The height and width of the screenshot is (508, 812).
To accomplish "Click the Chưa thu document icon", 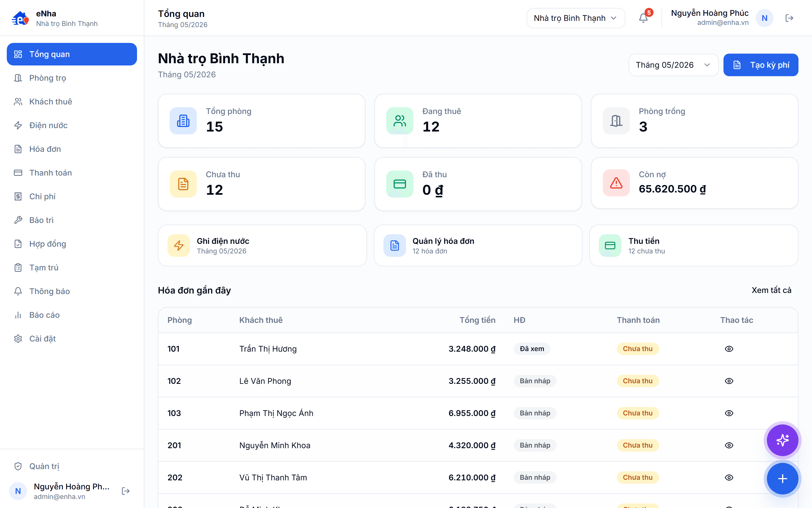I will (183, 184).
